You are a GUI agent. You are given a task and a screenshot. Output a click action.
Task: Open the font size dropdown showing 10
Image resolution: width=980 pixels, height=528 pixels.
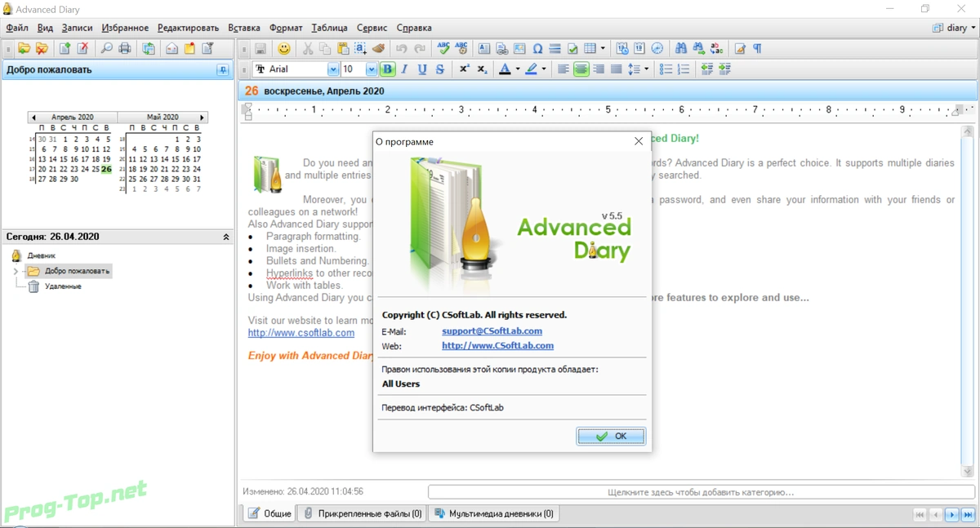[372, 69]
